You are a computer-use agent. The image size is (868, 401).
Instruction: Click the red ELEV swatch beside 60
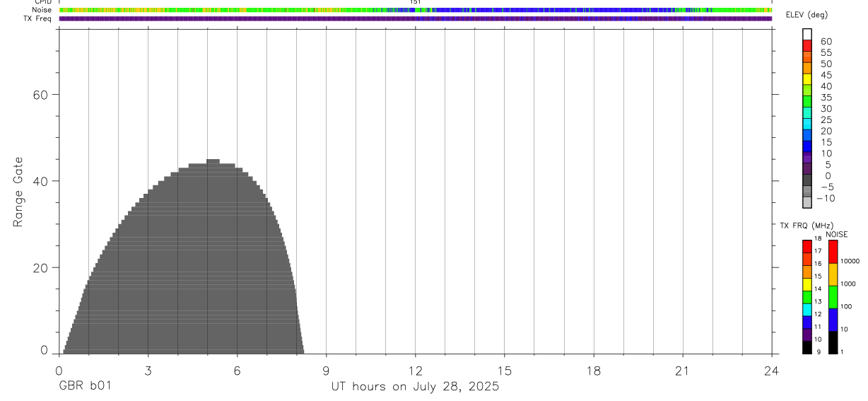(807, 45)
